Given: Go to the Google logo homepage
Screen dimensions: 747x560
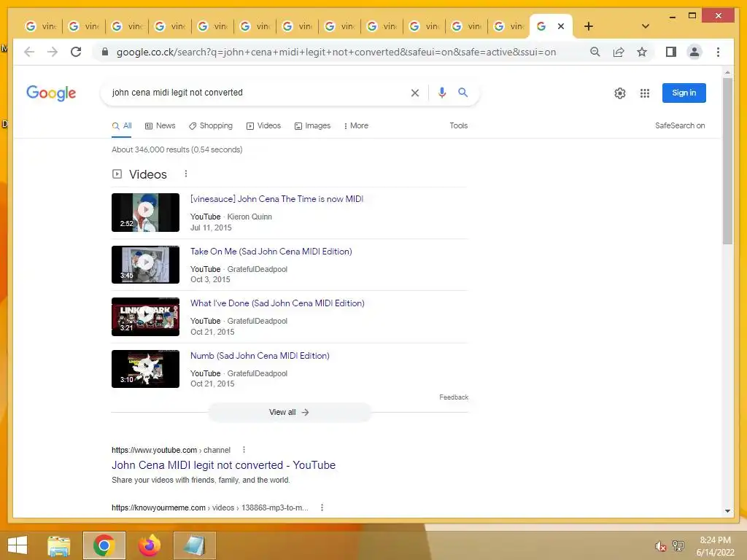Looking at the screenshot, I should click(x=51, y=93).
